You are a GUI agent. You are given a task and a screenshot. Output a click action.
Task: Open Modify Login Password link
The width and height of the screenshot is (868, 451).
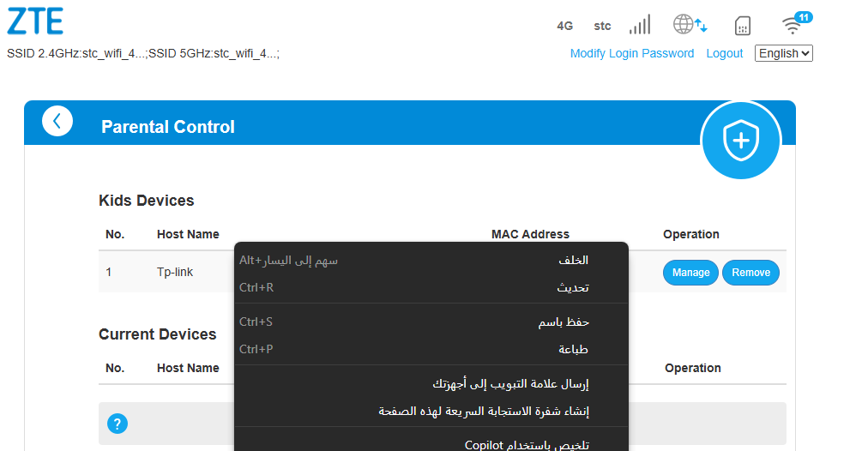632,53
